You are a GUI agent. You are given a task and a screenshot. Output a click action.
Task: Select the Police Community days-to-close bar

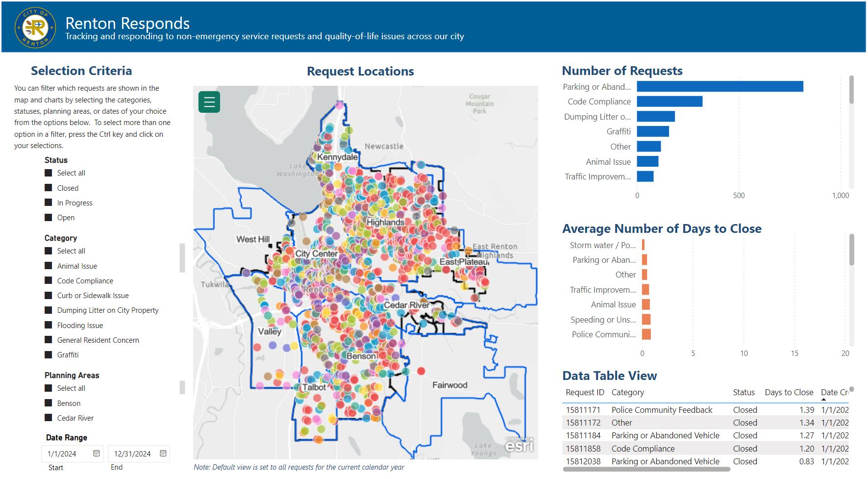[x=646, y=334]
